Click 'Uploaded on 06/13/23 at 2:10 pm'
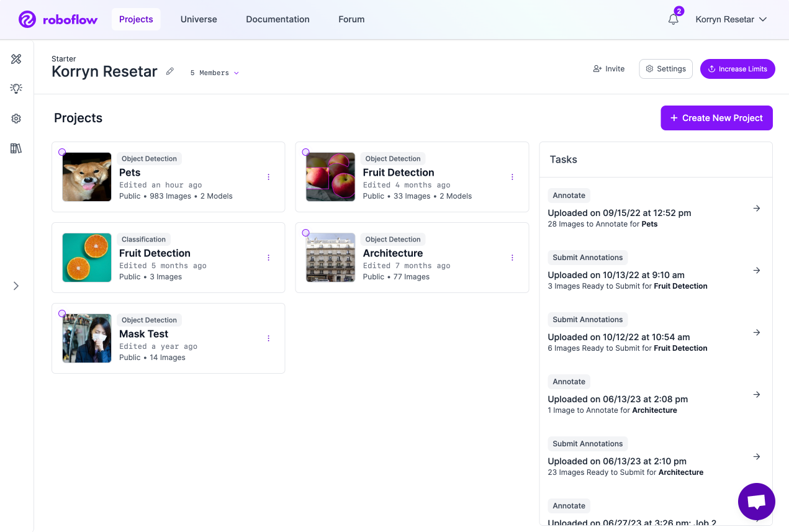 (x=617, y=461)
